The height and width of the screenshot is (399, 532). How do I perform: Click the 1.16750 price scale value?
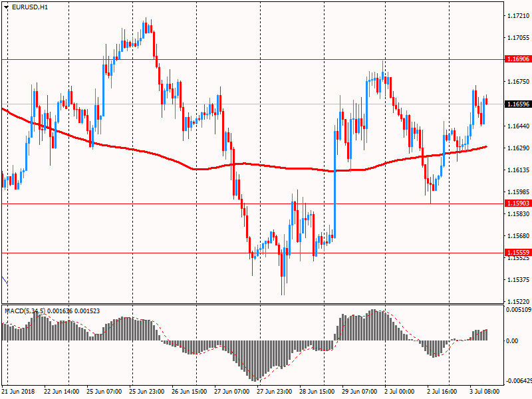(x=519, y=81)
